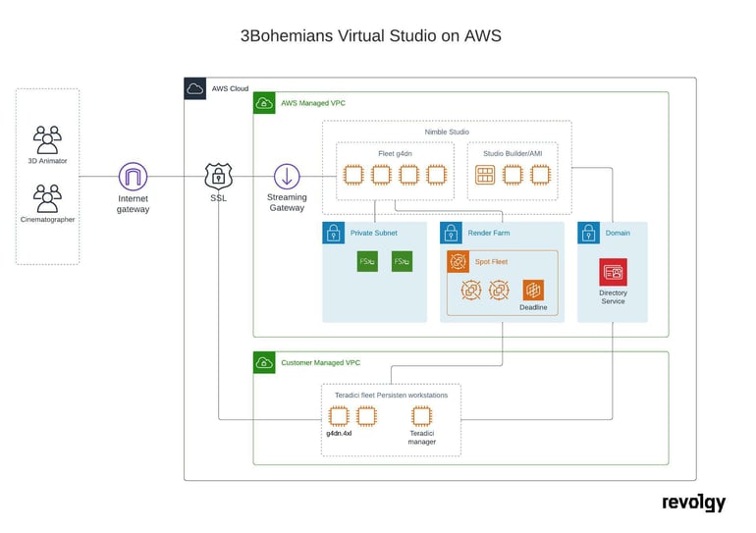
Task: Click the Private Subnet label text
Action: [x=374, y=233]
